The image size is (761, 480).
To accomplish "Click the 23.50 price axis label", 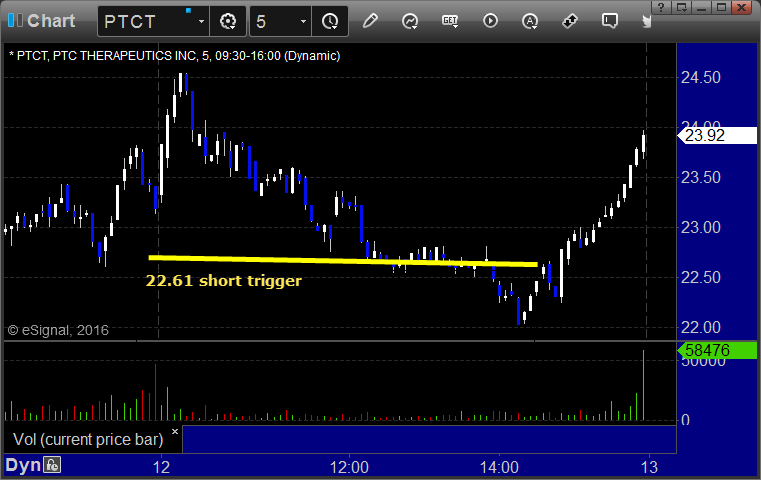I will [x=701, y=178].
